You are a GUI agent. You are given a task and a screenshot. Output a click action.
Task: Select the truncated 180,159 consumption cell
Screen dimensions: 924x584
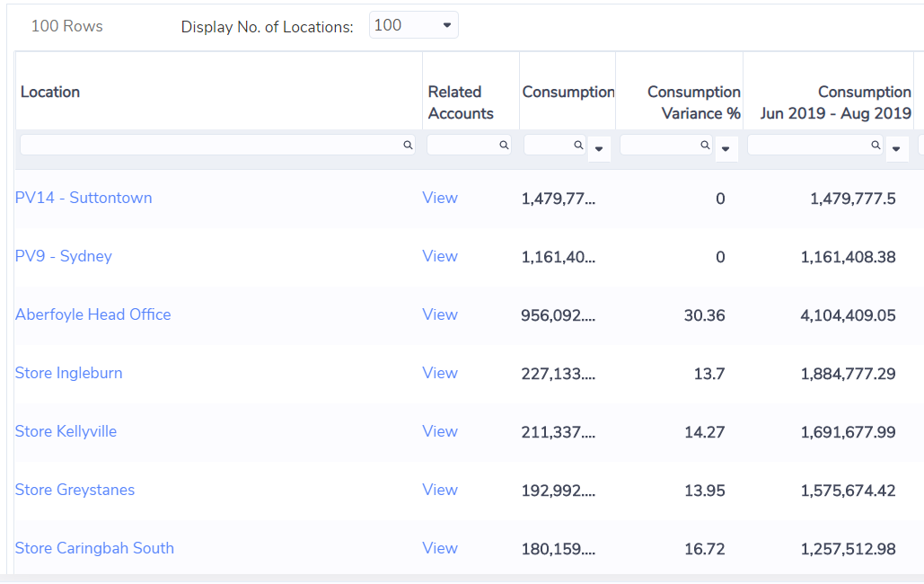(558, 549)
